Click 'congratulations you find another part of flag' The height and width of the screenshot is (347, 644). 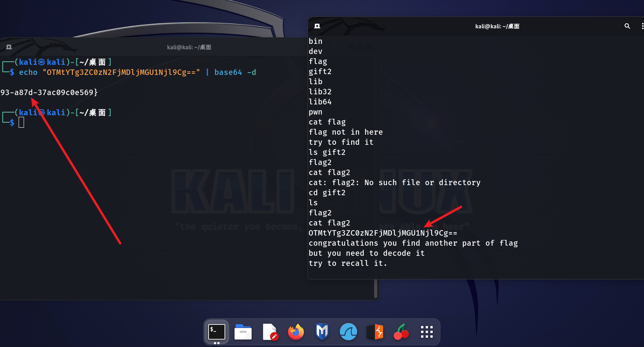tap(413, 243)
